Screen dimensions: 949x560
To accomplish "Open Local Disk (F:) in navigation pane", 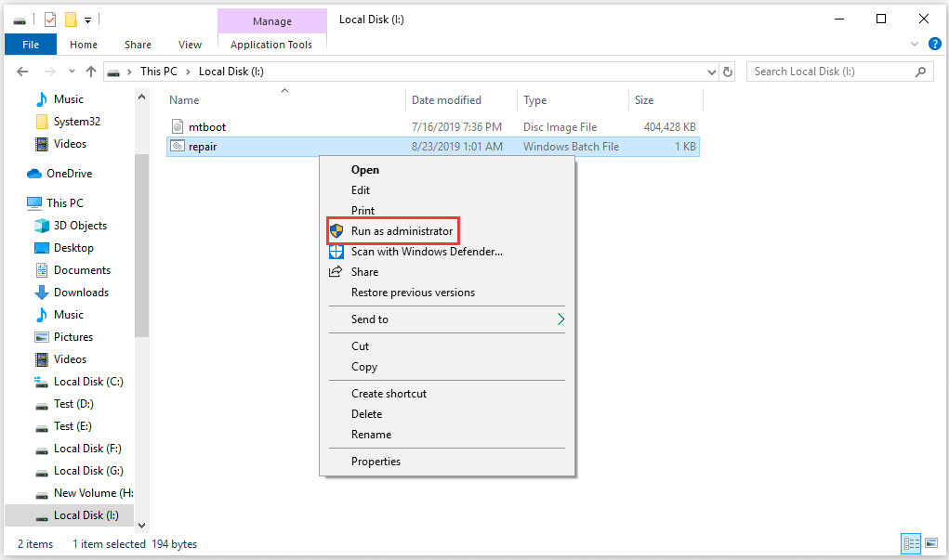I will [87, 449].
